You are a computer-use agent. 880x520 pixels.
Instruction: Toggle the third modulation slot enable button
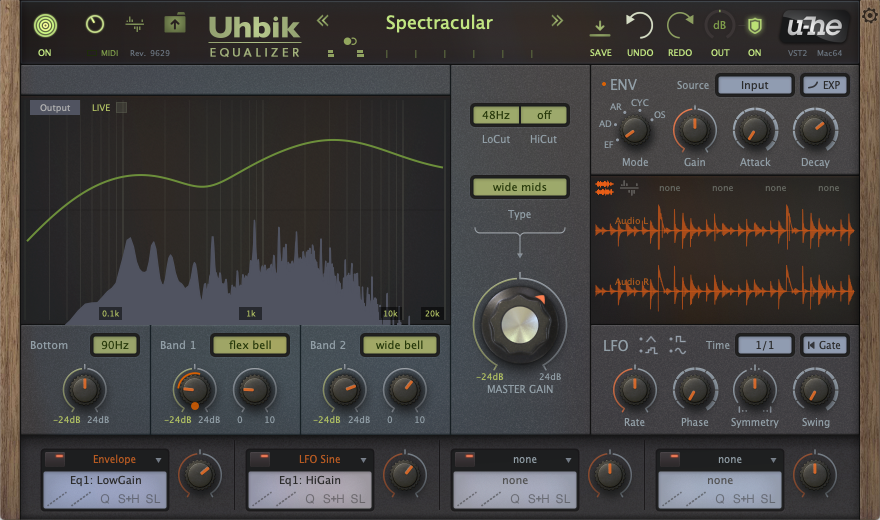tap(465, 459)
